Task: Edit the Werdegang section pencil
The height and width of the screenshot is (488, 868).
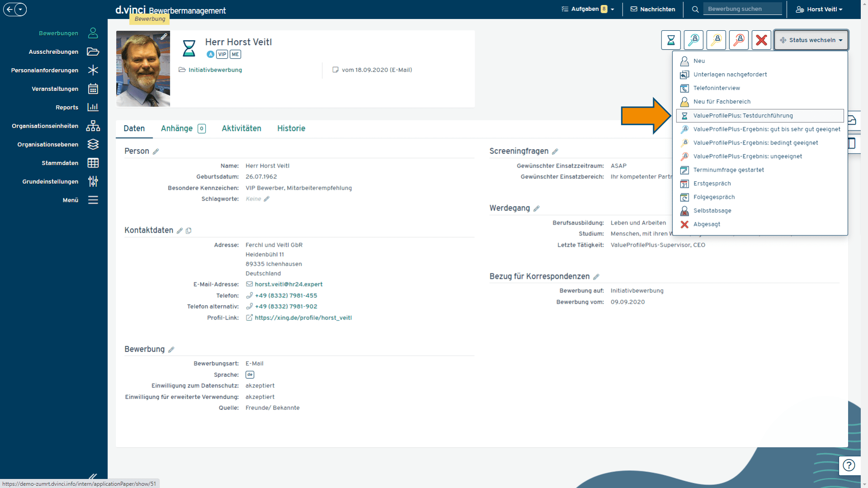Action: [537, 209]
